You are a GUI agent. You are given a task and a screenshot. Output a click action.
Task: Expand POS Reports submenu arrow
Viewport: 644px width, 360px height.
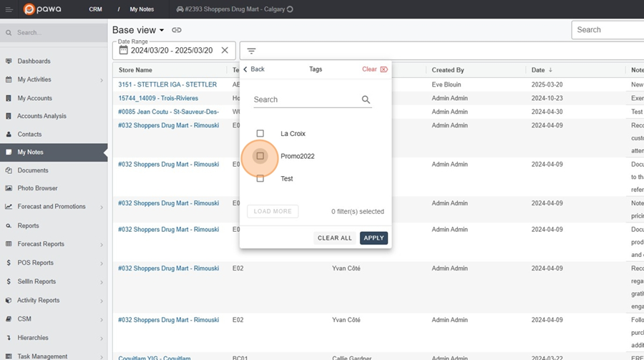point(102,263)
